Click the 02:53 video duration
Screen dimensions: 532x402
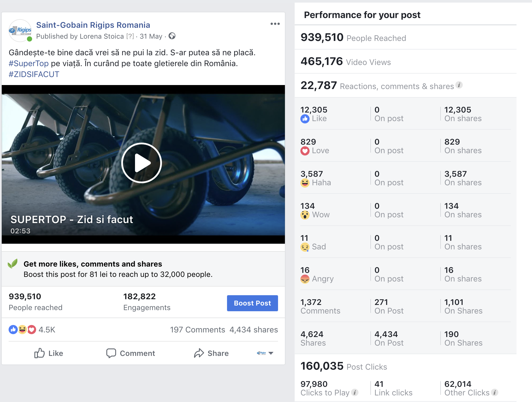[x=20, y=231]
